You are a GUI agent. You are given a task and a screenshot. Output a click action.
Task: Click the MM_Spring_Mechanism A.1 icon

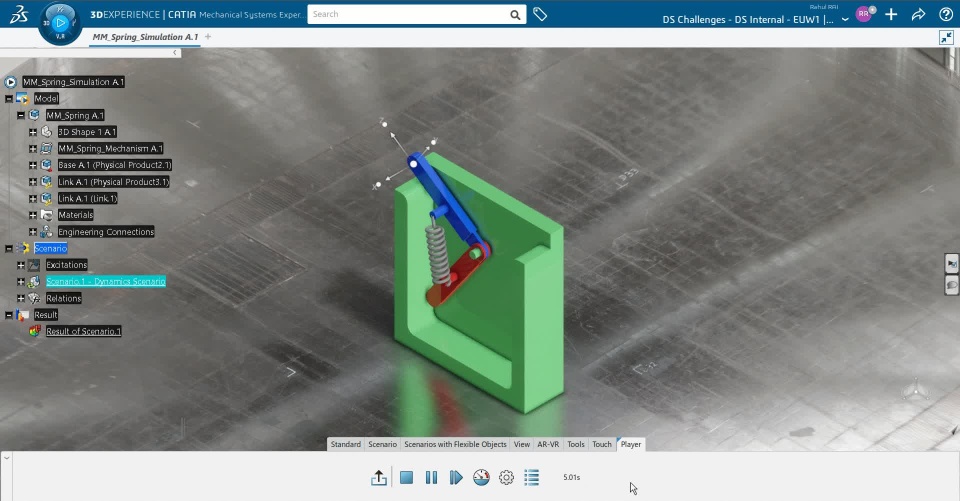click(47, 148)
